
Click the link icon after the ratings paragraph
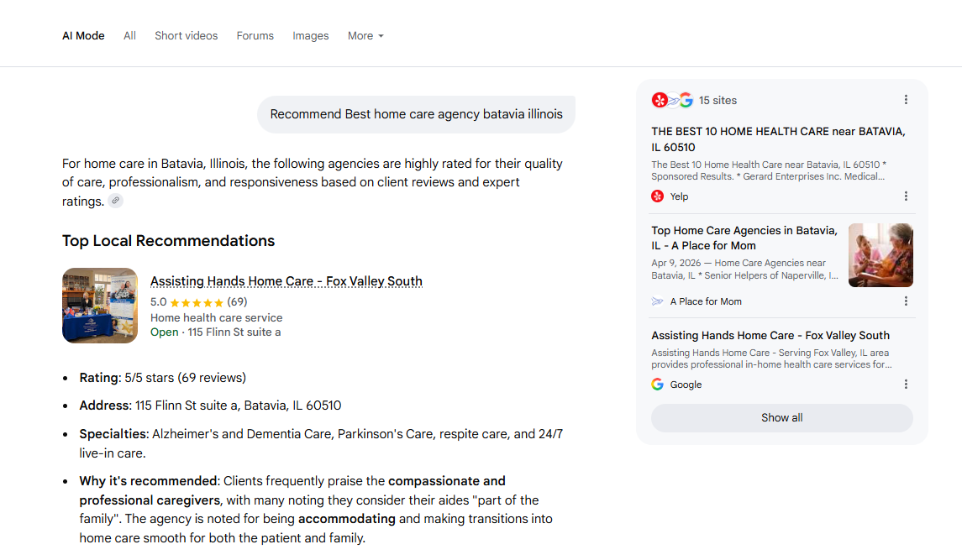pyautogui.click(x=115, y=201)
